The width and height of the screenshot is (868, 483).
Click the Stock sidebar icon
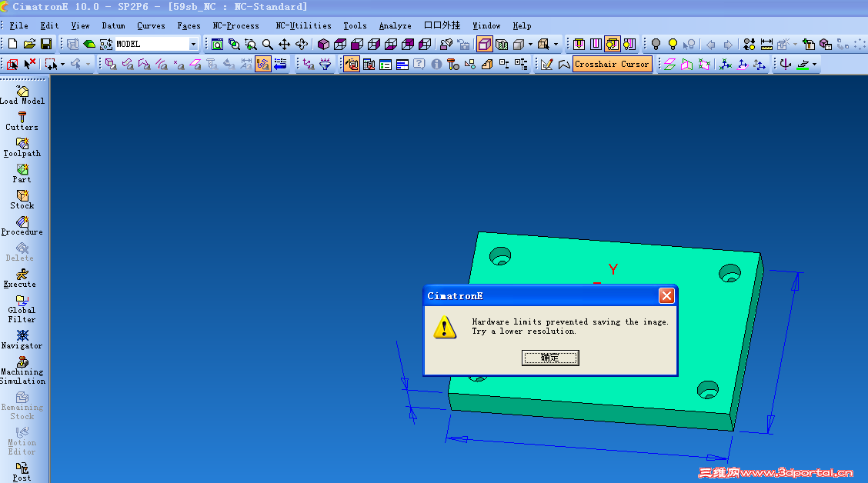[x=22, y=200]
